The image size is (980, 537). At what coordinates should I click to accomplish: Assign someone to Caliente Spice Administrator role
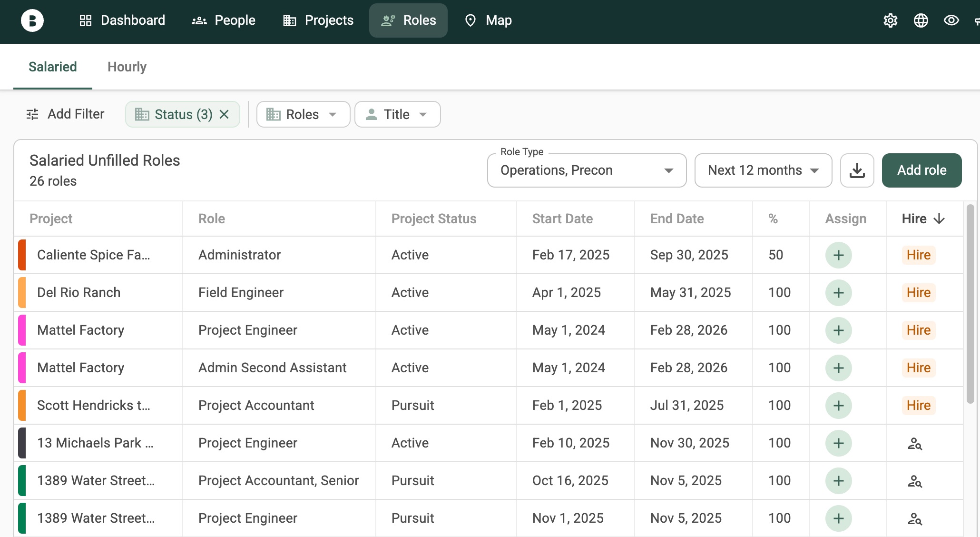coord(838,255)
